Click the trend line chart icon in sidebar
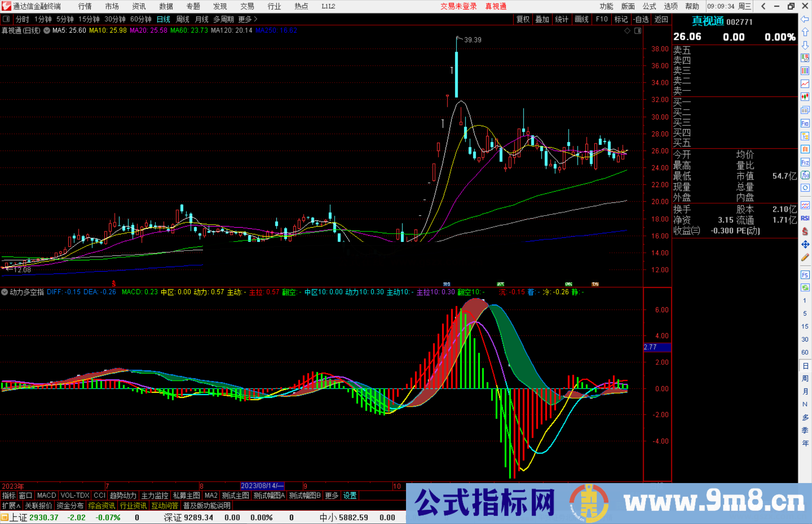 point(805,84)
